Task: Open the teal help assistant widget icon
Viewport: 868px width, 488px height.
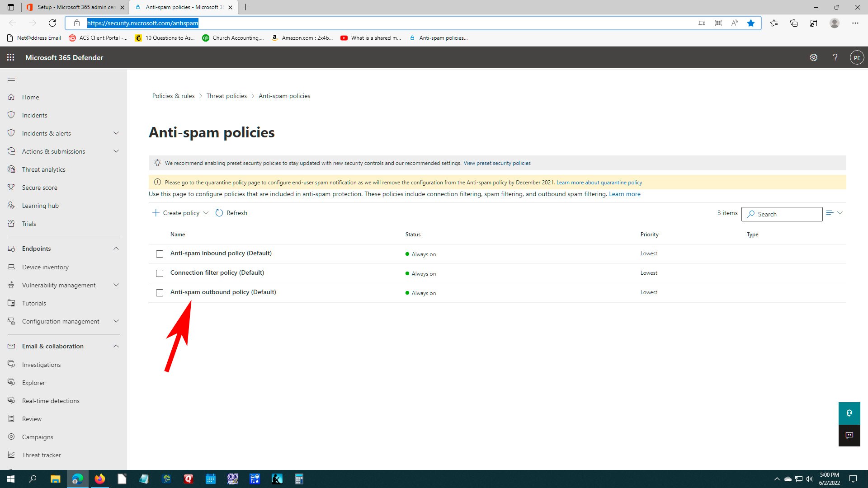Action: coord(849,413)
